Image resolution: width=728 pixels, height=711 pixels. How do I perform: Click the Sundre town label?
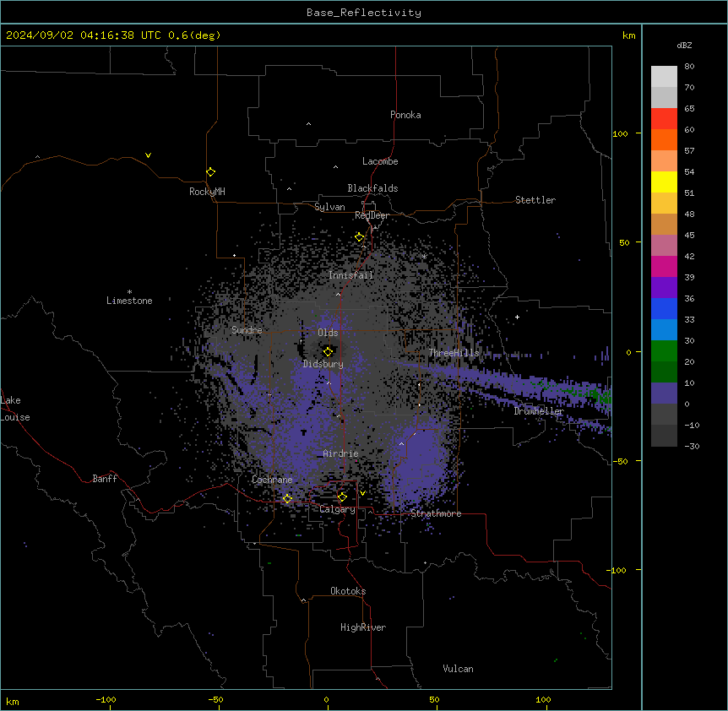point(247,330)
